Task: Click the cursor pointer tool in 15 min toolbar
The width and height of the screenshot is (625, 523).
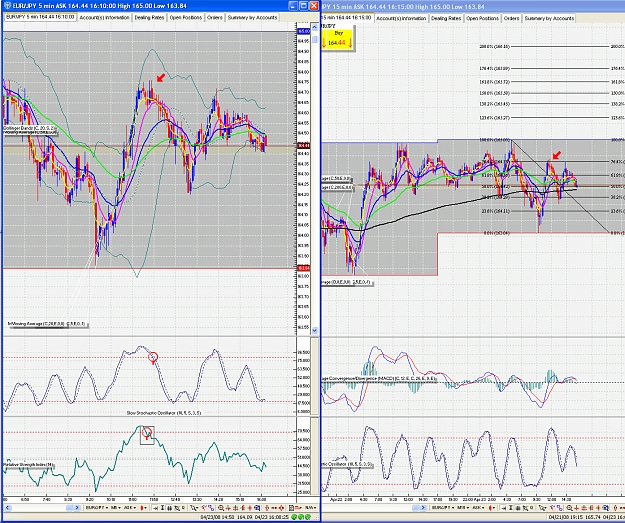Action: pyautogui.click(x=542, y=508)
